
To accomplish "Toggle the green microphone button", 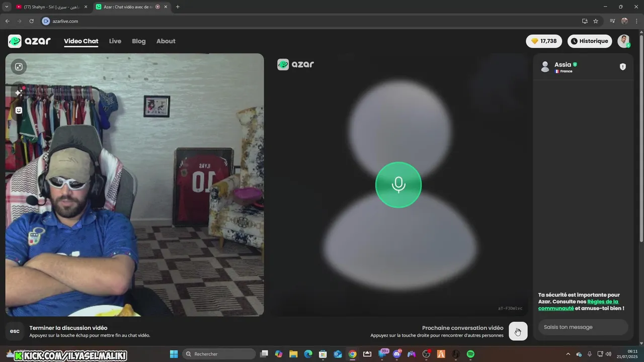I will (x=398, y=185).
